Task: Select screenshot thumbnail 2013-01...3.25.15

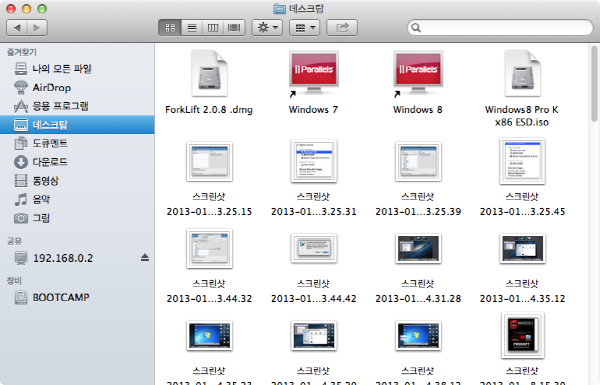Action: pyautogui.click(x=209, y=161)
